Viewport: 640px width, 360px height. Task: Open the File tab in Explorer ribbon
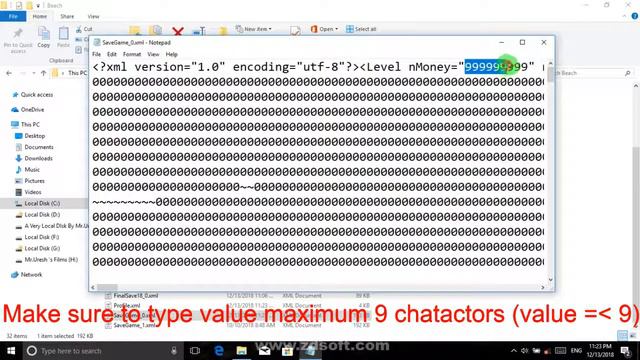point(13,16)
